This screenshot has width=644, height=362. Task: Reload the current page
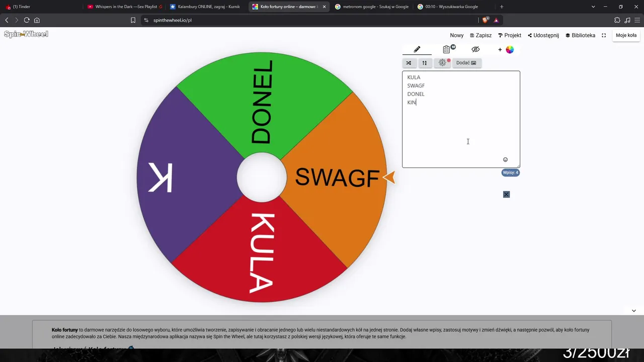point(27,20)
